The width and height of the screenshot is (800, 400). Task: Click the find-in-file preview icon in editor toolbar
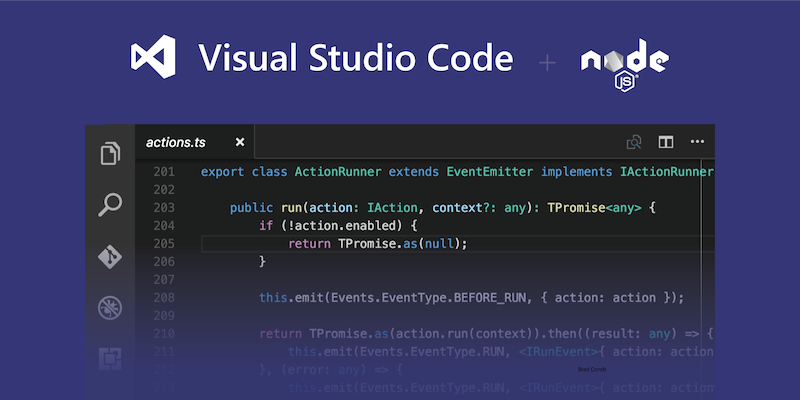634,142
